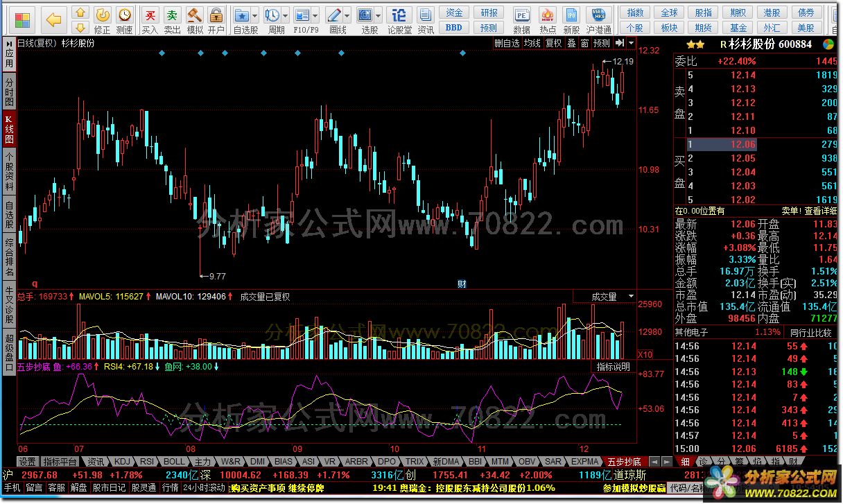
Task: Select the 画线 drawing pencil tool
Action: coord(334,15)
